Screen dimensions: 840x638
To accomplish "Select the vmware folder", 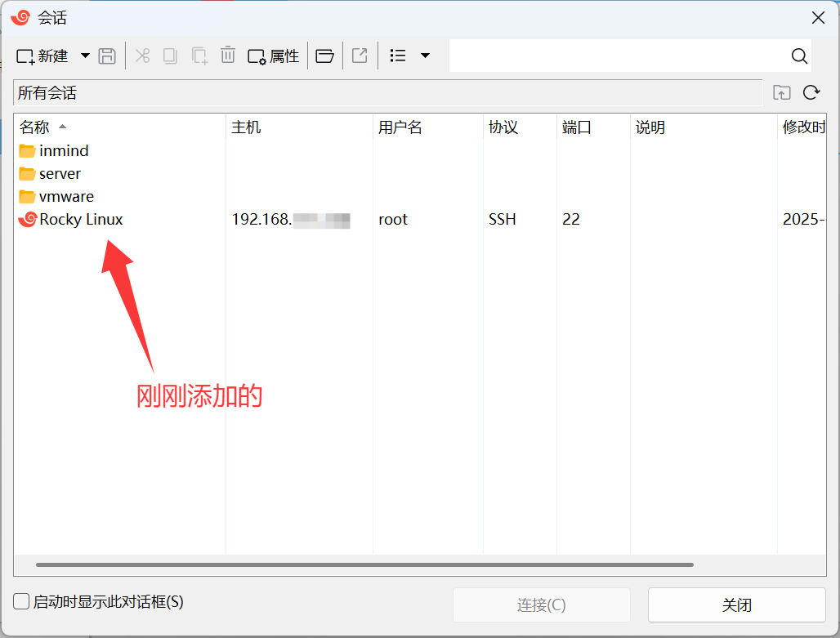I will 65,197.
